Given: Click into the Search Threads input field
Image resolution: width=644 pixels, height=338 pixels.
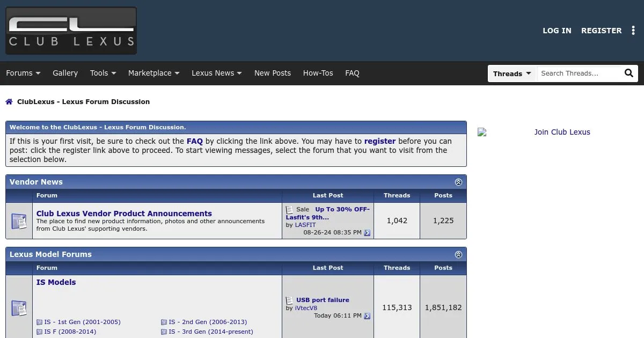Looking at the screenshot, I should [580, 74].
